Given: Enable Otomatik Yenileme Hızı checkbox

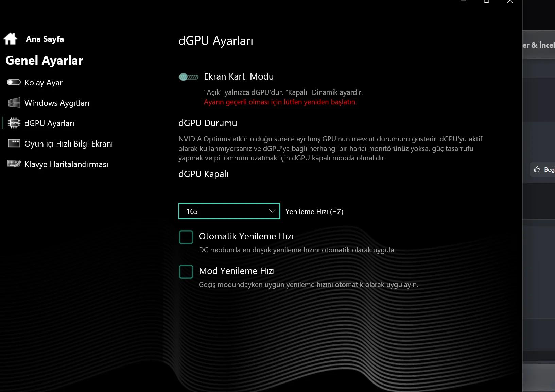Looking at the screenshot, I should click(186, 237).
